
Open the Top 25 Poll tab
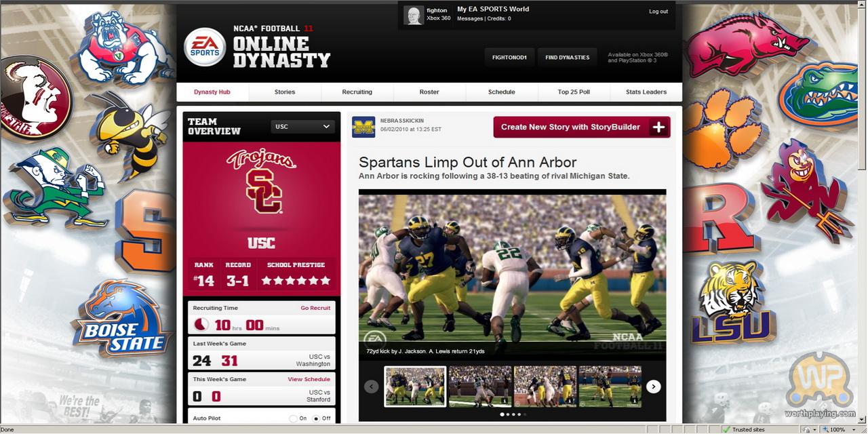[x=574, y=92]
